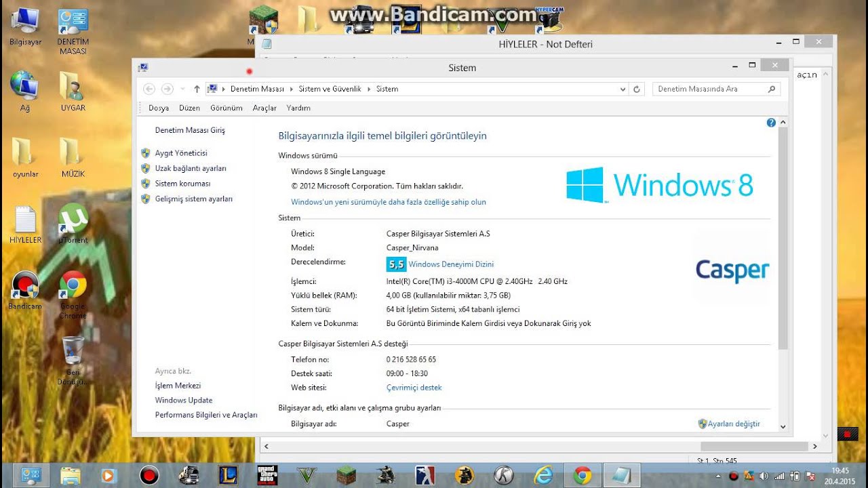Viewport: 868px width, 488px height.
Task: Open the HİYLELER text file on desktop
Action: coord(25,224)
